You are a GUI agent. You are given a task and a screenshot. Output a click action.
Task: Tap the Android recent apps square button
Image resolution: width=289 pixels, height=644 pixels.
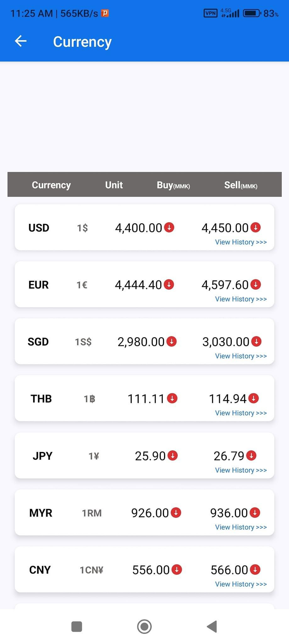click(x=77, y=626)
